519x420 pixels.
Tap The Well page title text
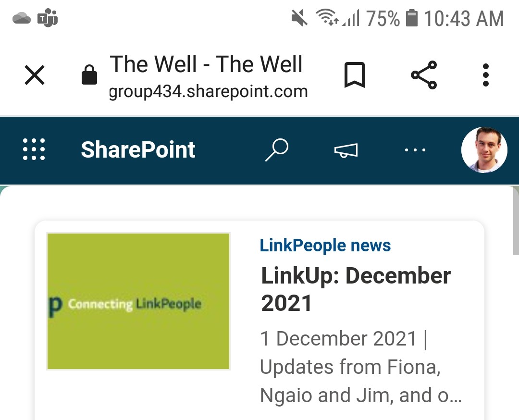point(206,64)
